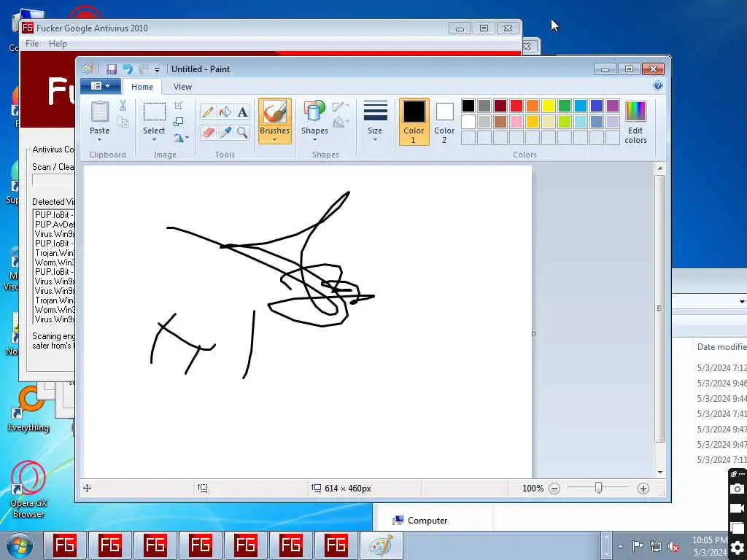Image resolution: width=747 pixels, height=560 pixels.
Task: Click the Undo arrow in Paint title bar
Action: tap(128, 69)
